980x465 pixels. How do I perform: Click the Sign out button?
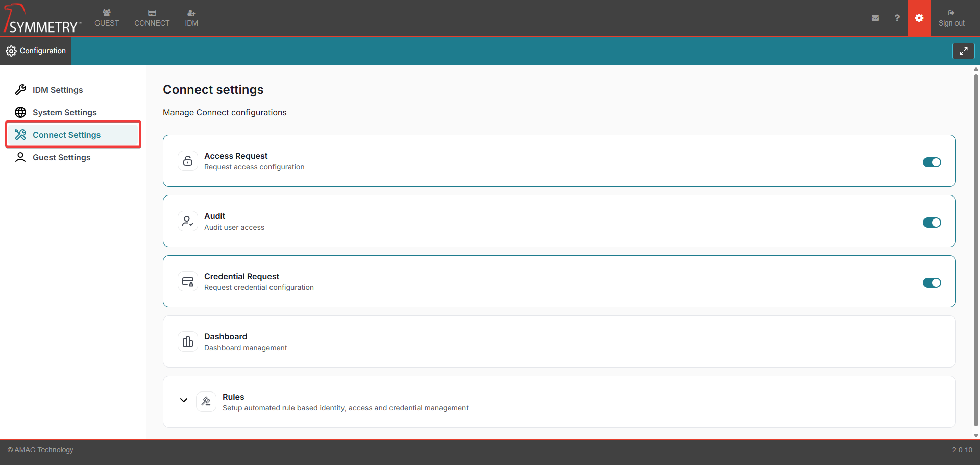(x=951, y=18)
